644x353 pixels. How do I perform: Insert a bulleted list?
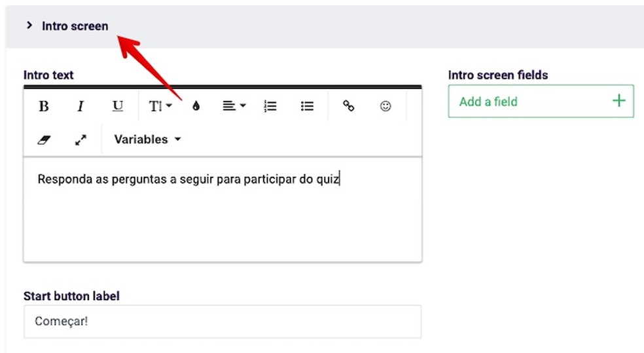[307, 106]
